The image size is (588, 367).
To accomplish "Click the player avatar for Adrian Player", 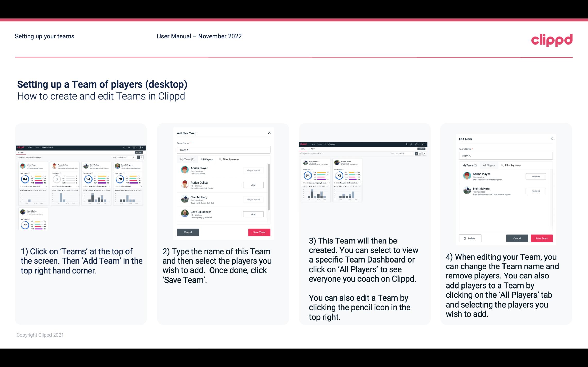I will click(184, 170).
